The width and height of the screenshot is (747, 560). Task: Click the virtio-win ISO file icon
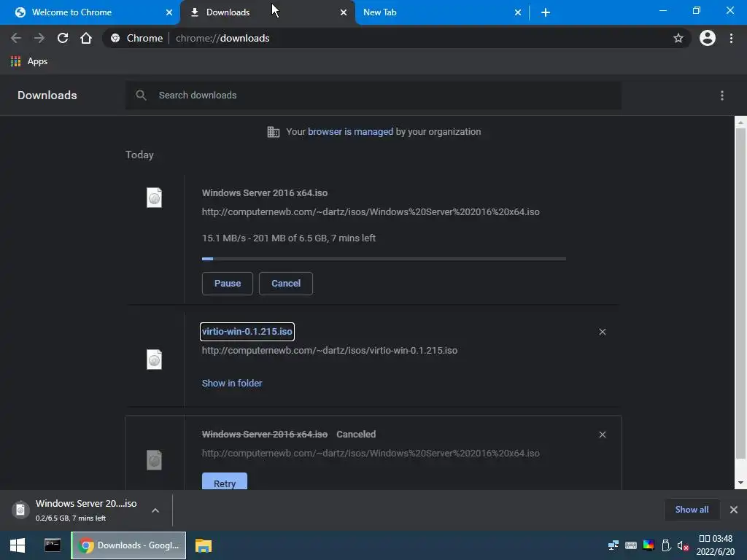click(x=154, y=359)
